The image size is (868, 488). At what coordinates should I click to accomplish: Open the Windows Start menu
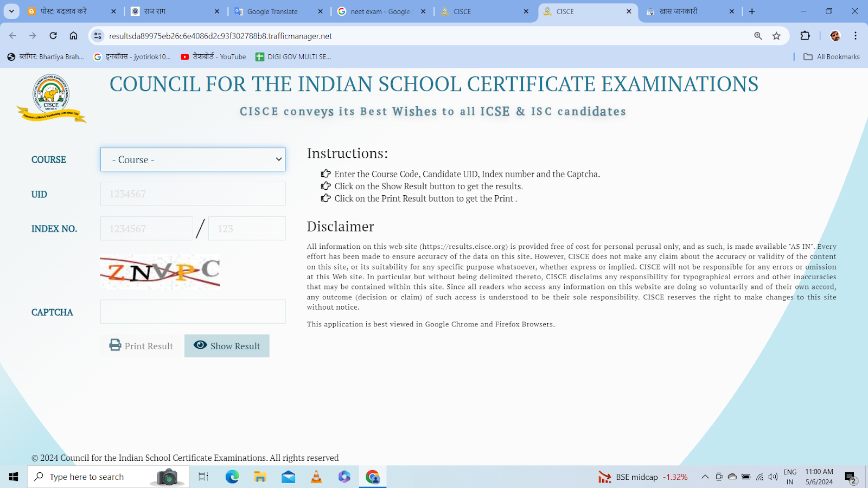(x=14, y=477)
